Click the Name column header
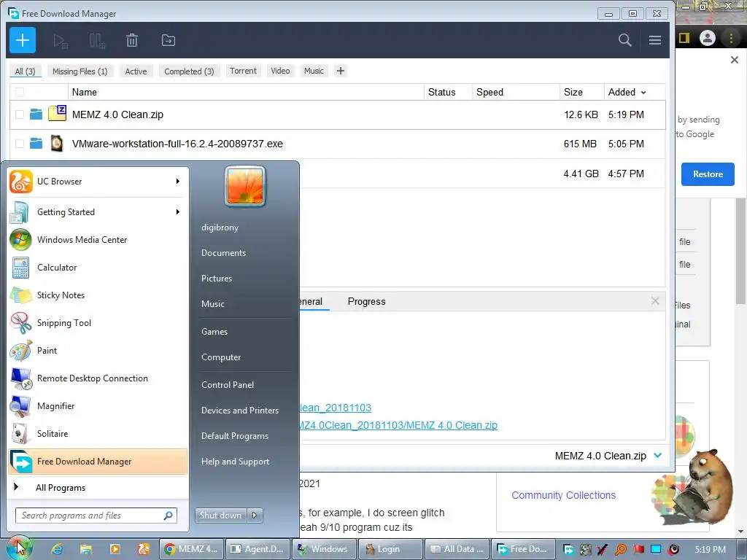This screenshot has height=560, width=747. coord(246,92)
